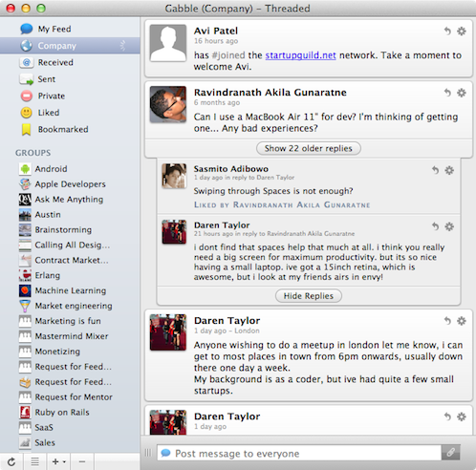Open Private messages
476x470 pixels.
70,96
